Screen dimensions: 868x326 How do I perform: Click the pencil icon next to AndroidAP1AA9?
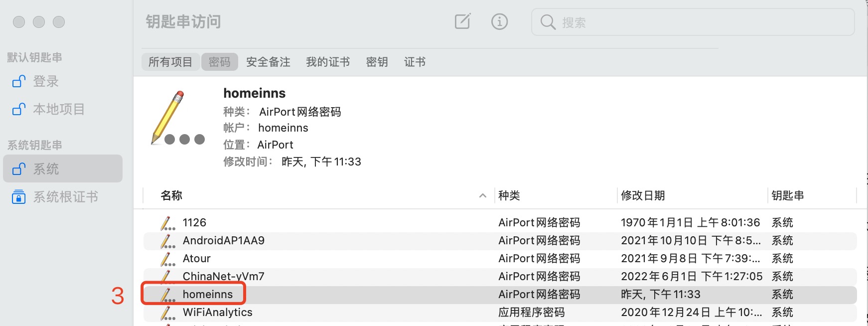[x=168, y=241]
